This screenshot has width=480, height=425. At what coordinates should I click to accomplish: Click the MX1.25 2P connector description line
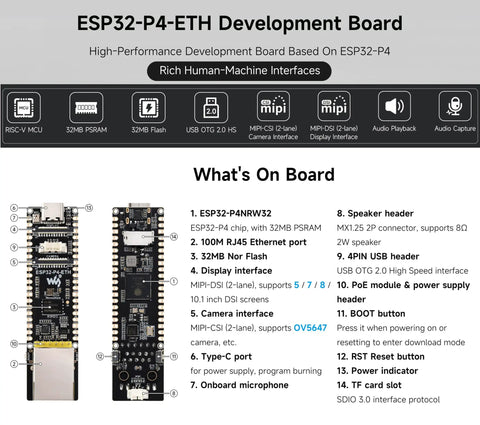(402, 228)
